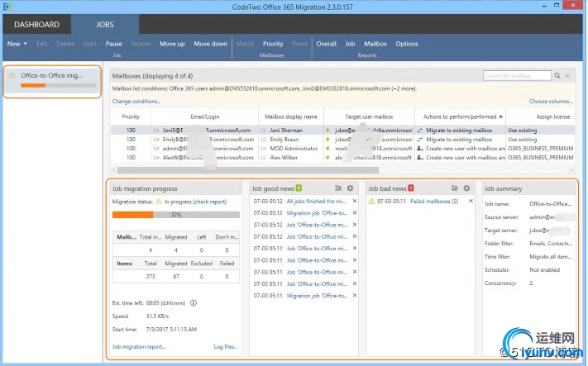Click the Pause job button
The width and height of the screenshot is (588, 366).
point(113,44)
